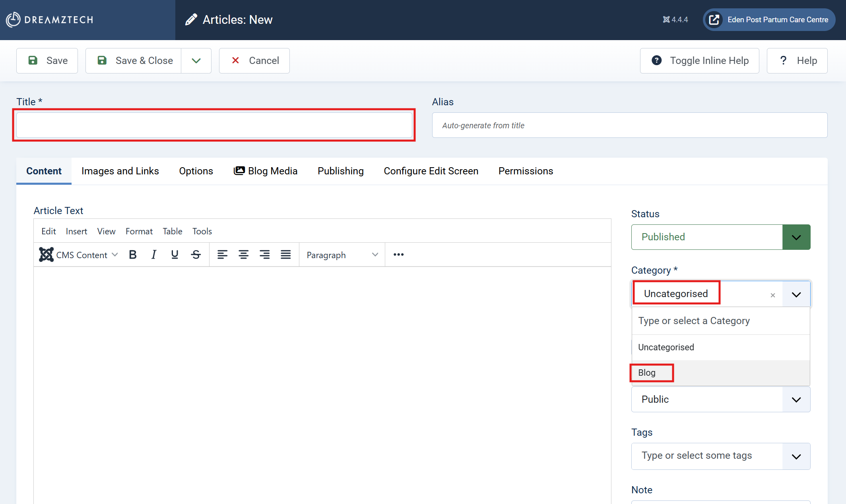
Task: Justify the article text
Action: [x=285, y=255]
